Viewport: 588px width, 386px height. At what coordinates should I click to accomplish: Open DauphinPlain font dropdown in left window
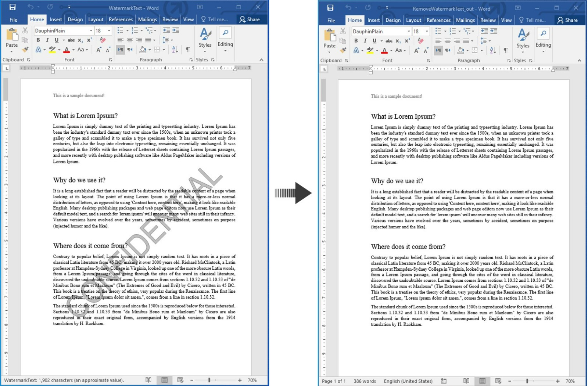(x=91, y=31)
